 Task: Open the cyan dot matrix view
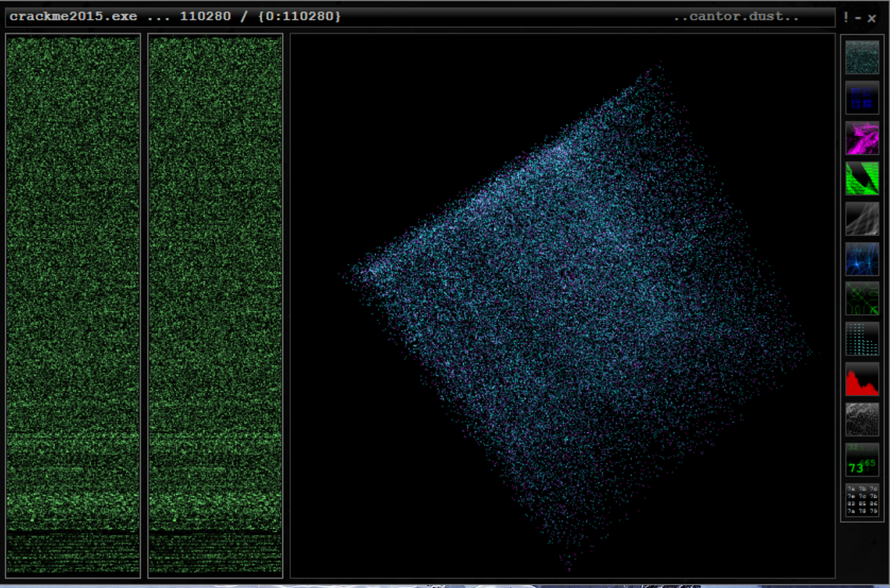point(862,339)
